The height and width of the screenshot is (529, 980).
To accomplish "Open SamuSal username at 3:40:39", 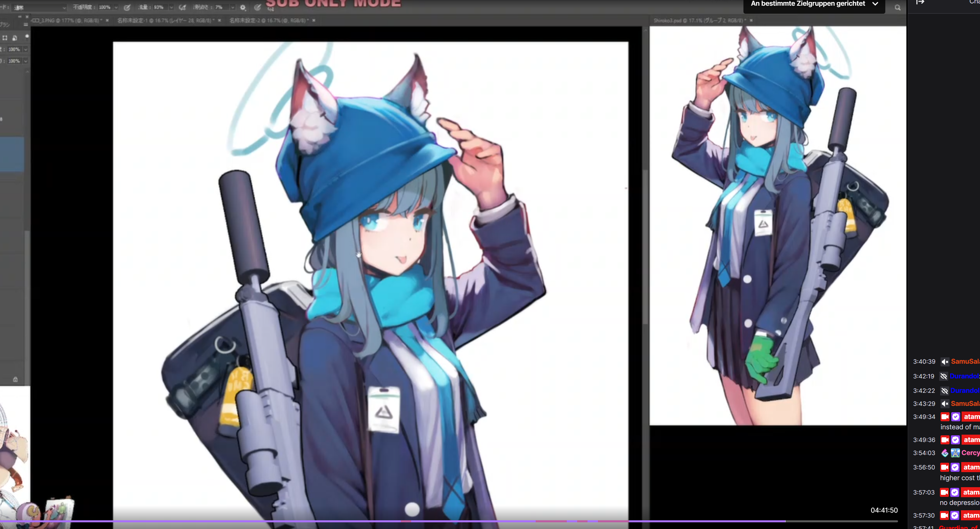I will [x=966, y=362].
